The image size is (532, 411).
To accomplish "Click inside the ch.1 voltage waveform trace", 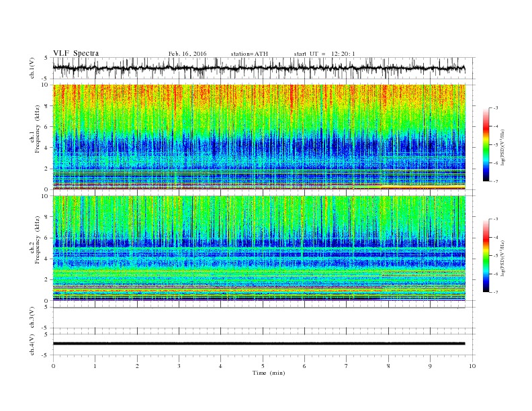I will pos(259,68).
